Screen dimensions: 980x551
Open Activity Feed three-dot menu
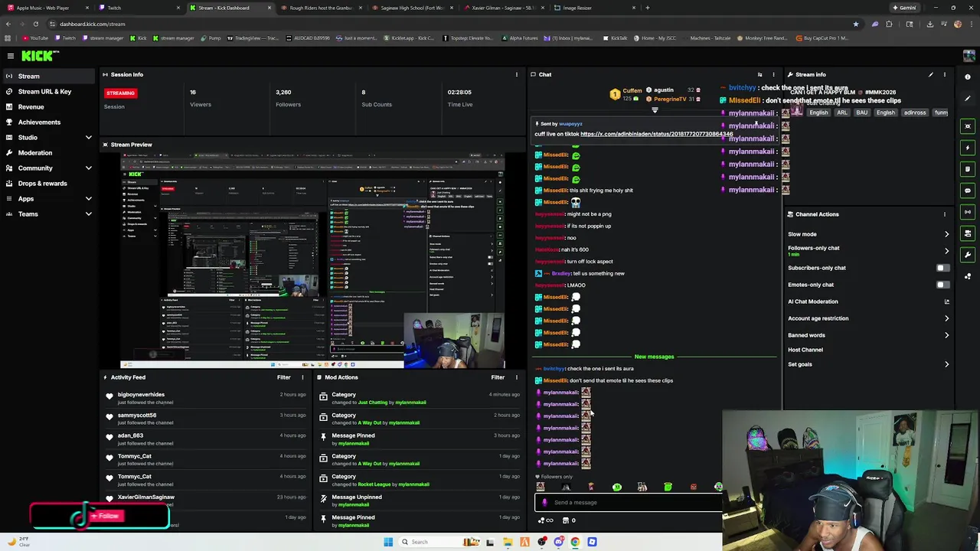[x=302, y=377]
